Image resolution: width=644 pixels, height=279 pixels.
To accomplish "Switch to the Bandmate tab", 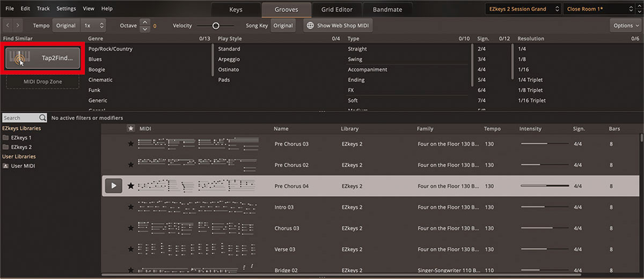I will tap(387, 10).
